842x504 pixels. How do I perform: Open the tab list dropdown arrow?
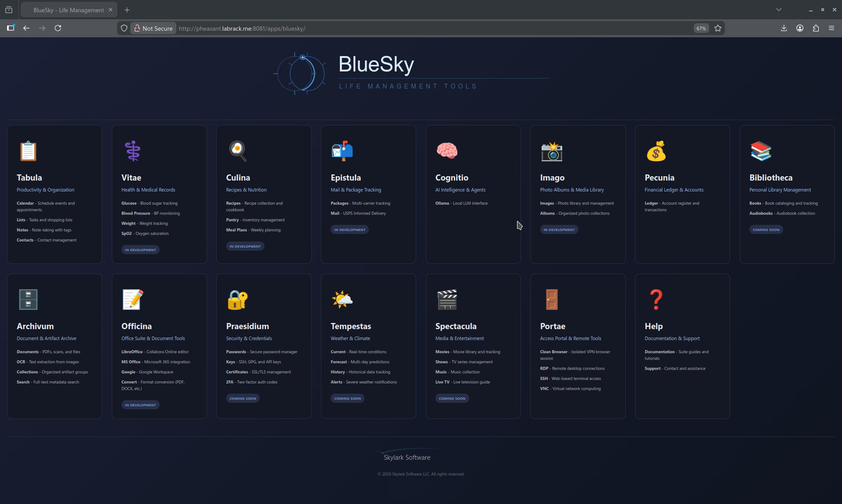point(779,9)
